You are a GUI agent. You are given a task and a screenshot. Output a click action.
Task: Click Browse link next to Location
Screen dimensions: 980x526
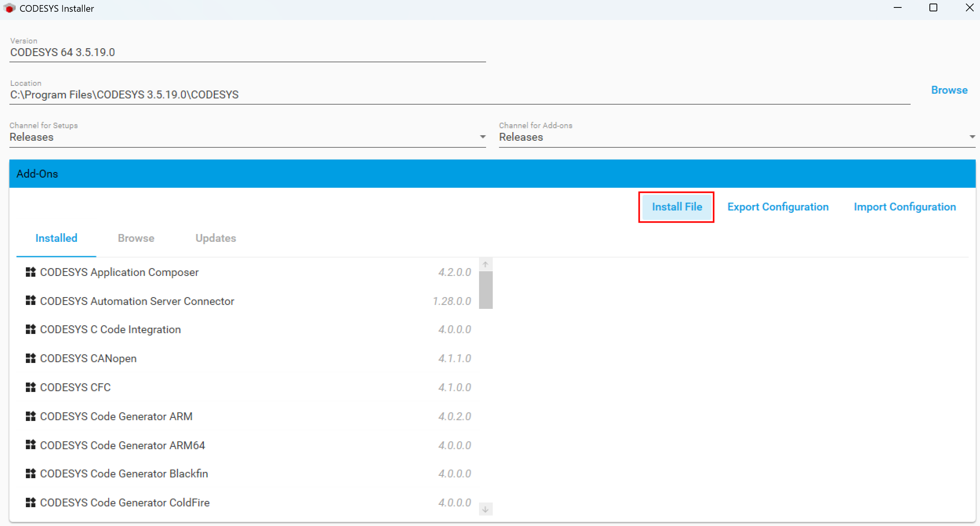coord(949,90)
